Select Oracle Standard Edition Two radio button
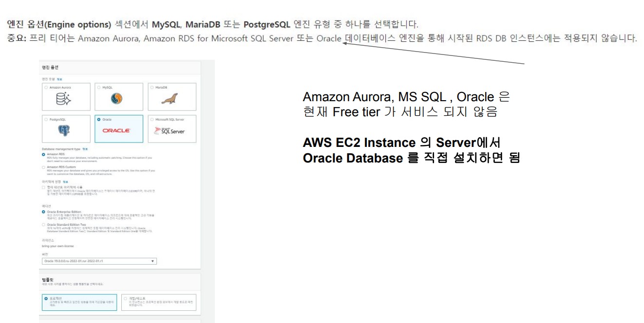The image size is (644, 323). point(44,225)
